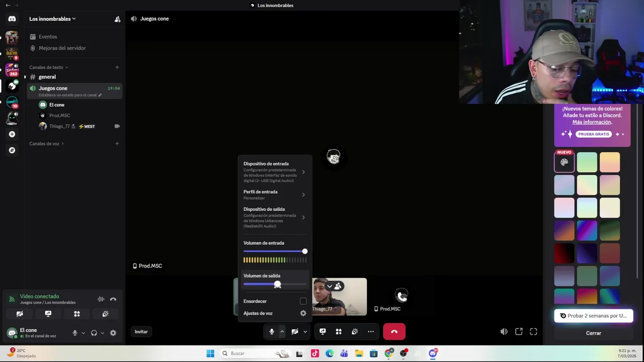This screenshot has height=362, width=644.
Task: Open the Windows Start menu
Action: point(210,353)
